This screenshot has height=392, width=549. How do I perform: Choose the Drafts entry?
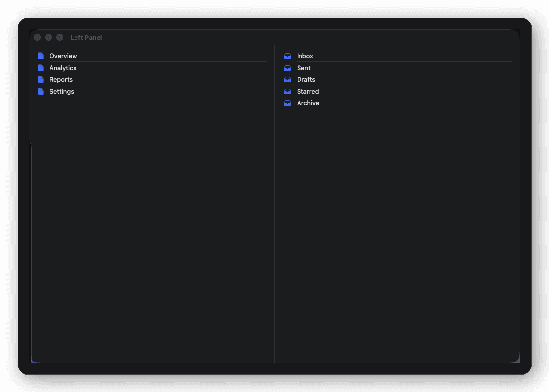pyautogui.click(x=398, y=79)
